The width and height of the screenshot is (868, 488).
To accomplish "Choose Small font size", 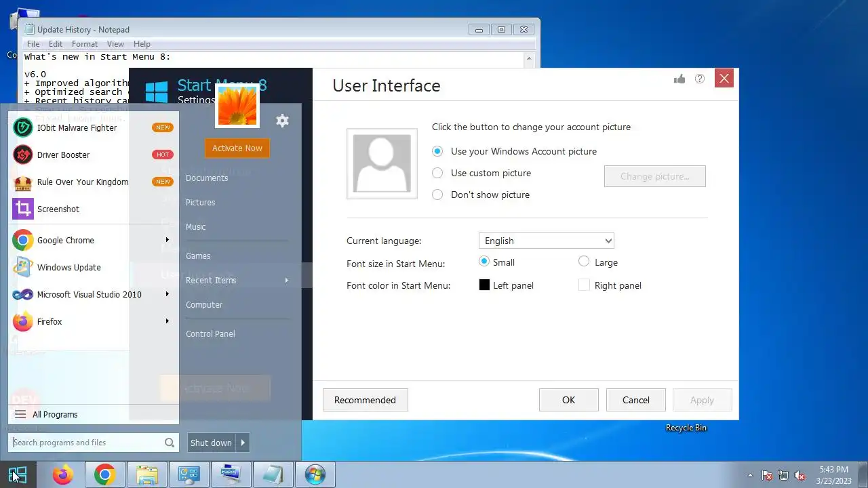I will 484,261.
